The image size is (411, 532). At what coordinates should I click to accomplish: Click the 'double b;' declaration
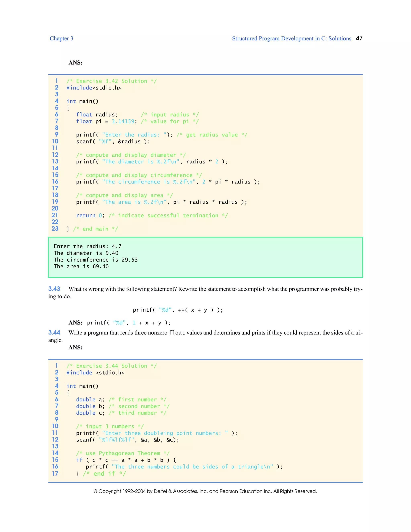pyautogui.click(x=90, y=406)
